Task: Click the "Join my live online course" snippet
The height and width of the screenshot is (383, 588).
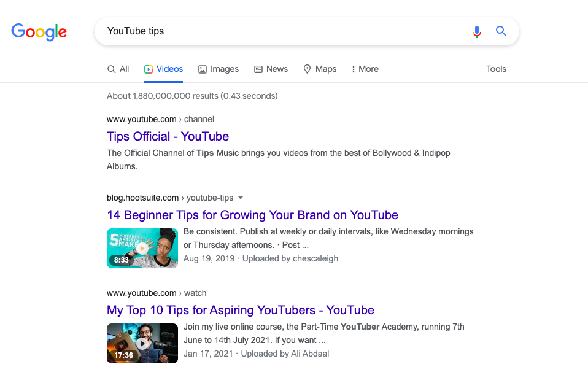Action: [324, 333]
